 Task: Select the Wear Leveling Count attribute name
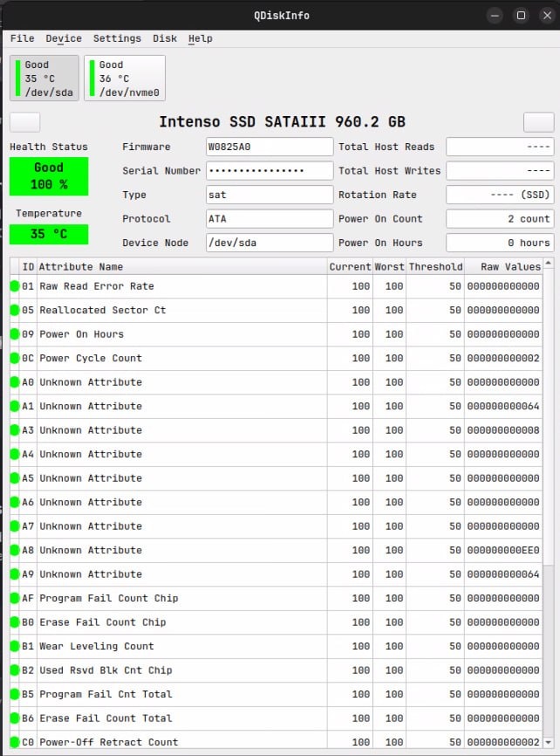pos(97,646)
